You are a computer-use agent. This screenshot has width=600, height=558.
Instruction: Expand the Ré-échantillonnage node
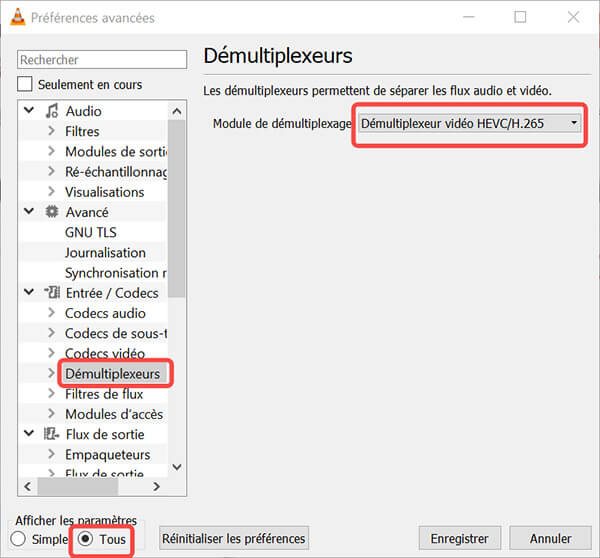click(51, 171)
